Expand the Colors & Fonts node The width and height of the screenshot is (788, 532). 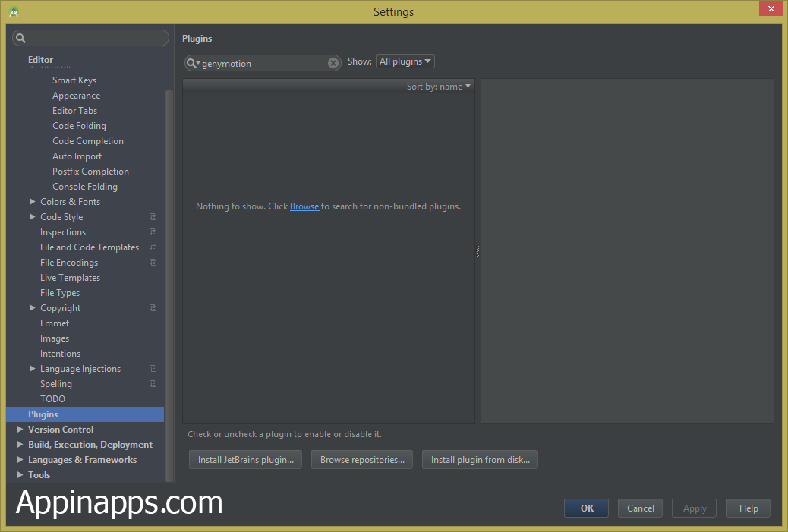(32, 201)
